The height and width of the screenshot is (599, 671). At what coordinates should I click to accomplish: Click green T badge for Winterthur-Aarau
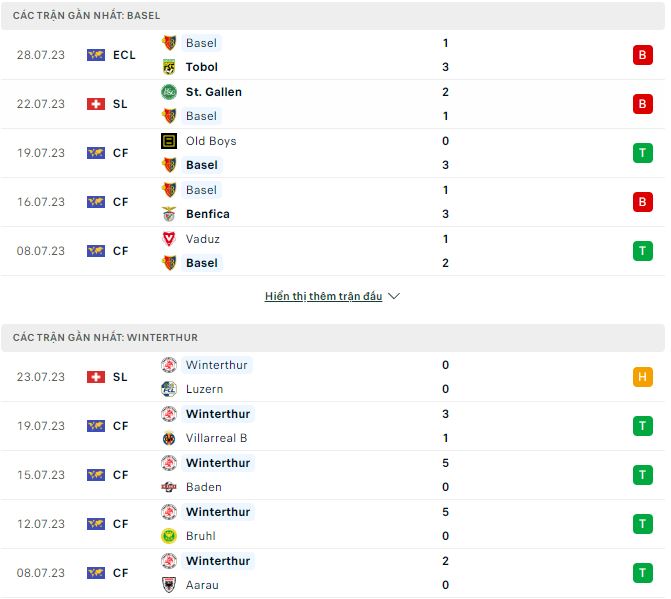(x=642, y=573)
